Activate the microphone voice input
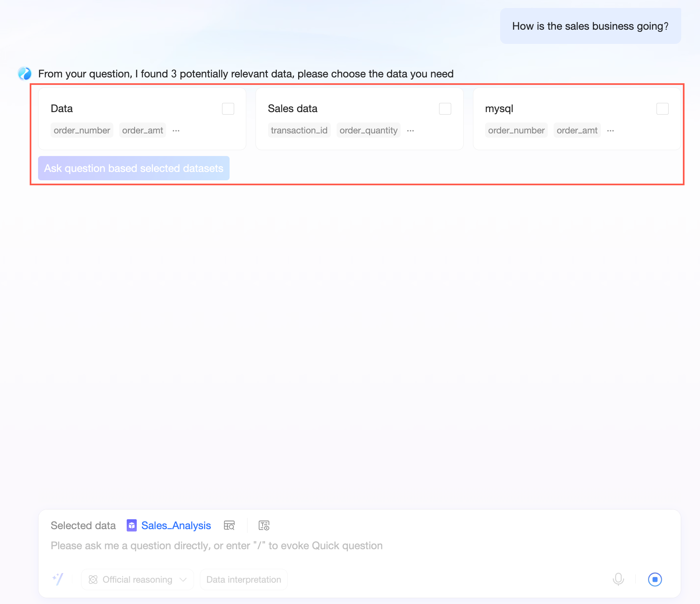700x604 pixels. click(x=618, y=579)
